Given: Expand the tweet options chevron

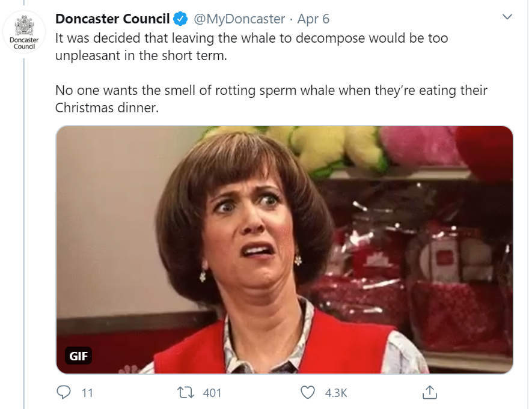Looking at the screenshot, I should point(507,17).
